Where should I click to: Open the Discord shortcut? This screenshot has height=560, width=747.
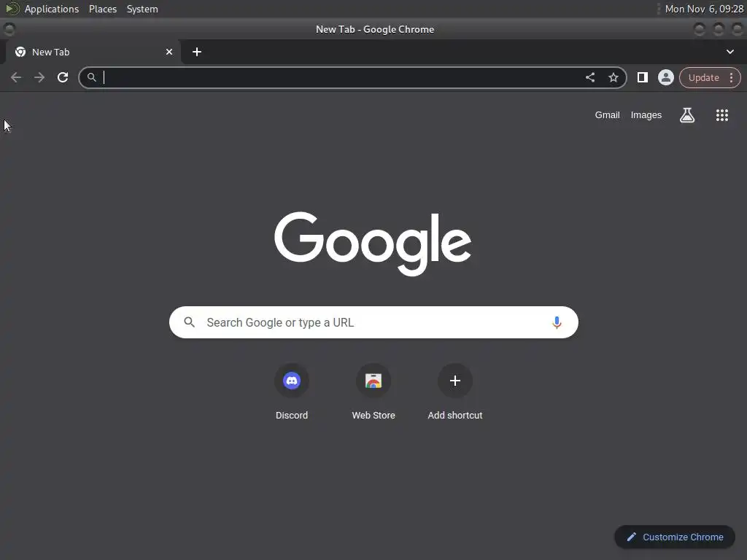pos(292,392)
